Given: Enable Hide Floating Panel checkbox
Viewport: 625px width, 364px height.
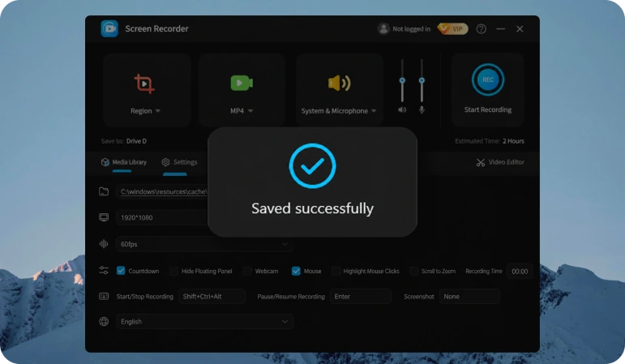Looking at the screenshot, I should click(173, 271).
